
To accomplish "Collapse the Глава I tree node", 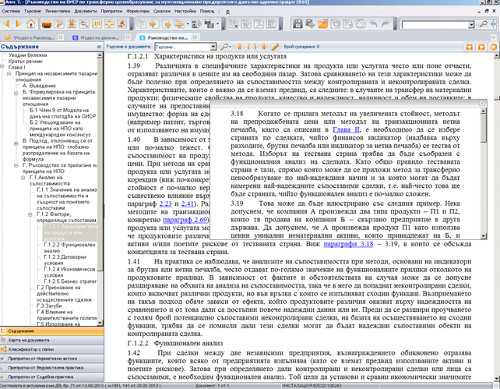I will pos(2,67).
